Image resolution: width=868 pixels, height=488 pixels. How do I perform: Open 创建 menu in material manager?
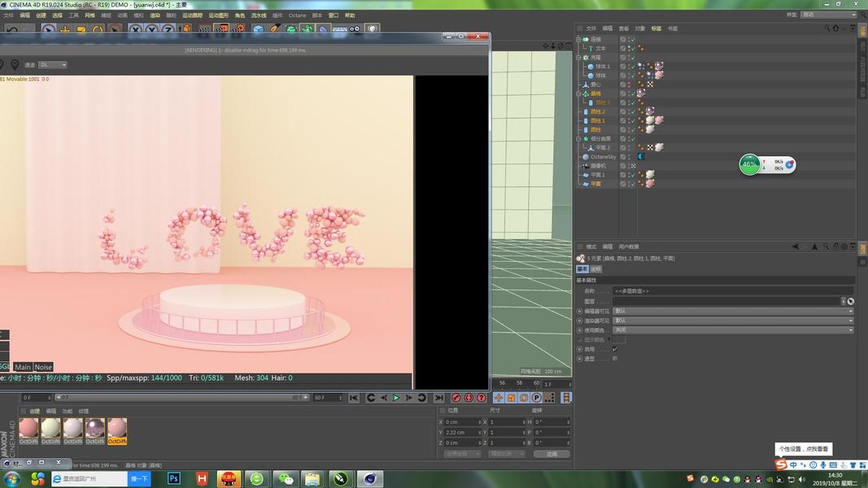pyautogui.click(x=34, y=411)
